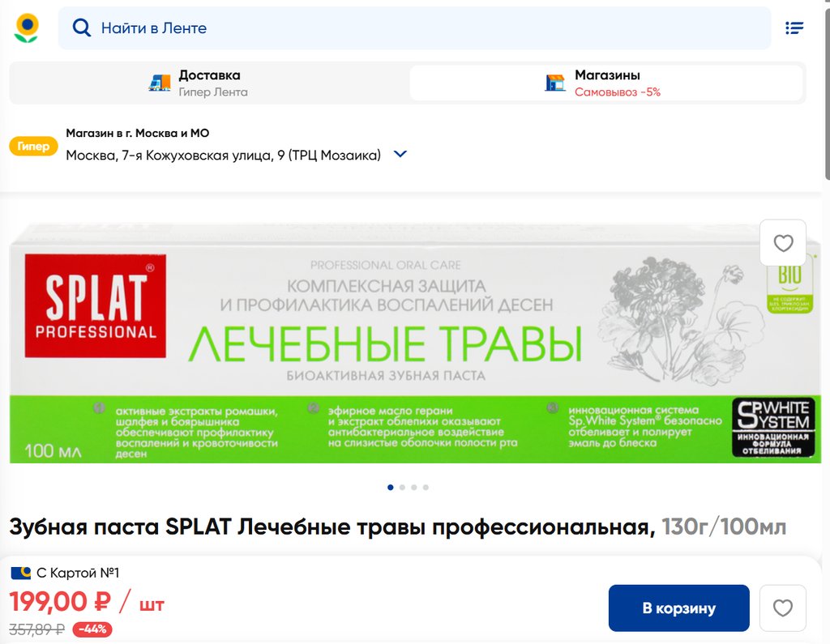Select the third image carousel dot
Image resolution: width=830 pixels, height=644 pixels.
coord(414,488)
